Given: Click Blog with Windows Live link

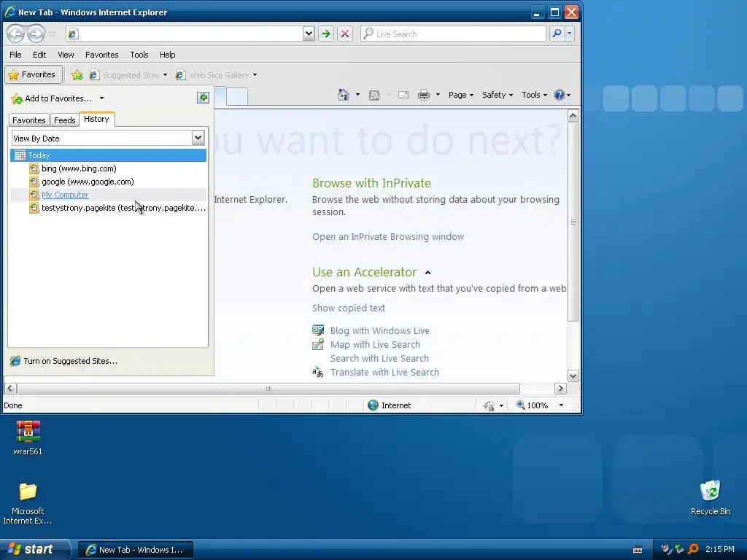Looking at the screenshot, I should coord(380,330).
